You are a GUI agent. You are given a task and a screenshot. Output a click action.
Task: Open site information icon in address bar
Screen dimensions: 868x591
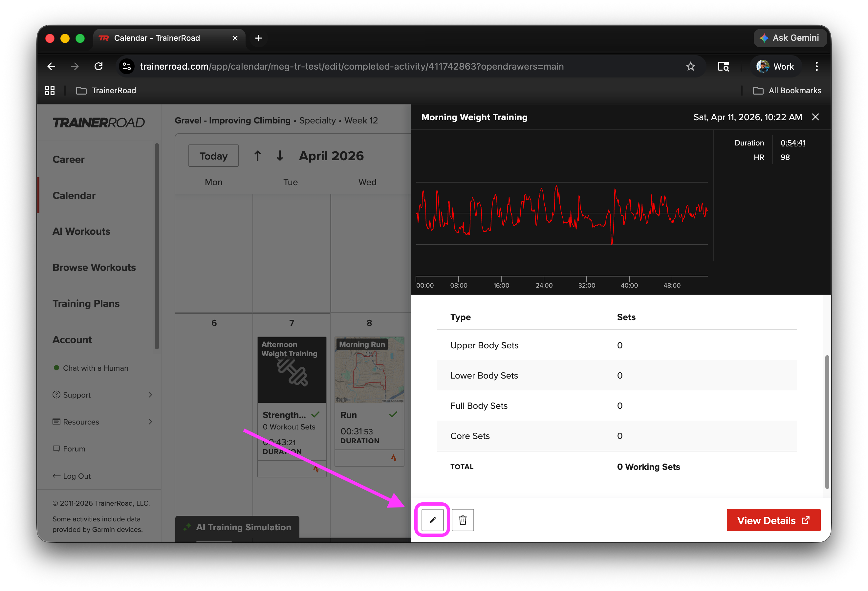click(x=127, y=67)
